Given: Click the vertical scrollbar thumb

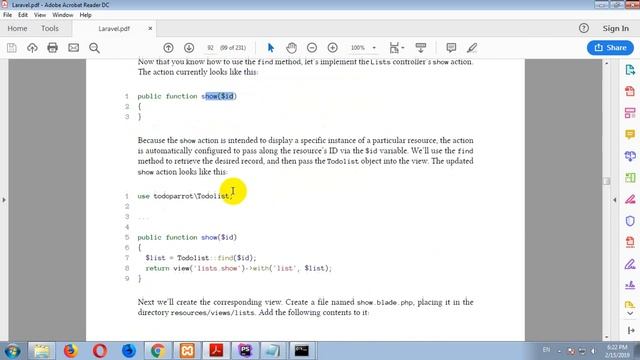Looking at the screenshot, I should tap(607, 181).
